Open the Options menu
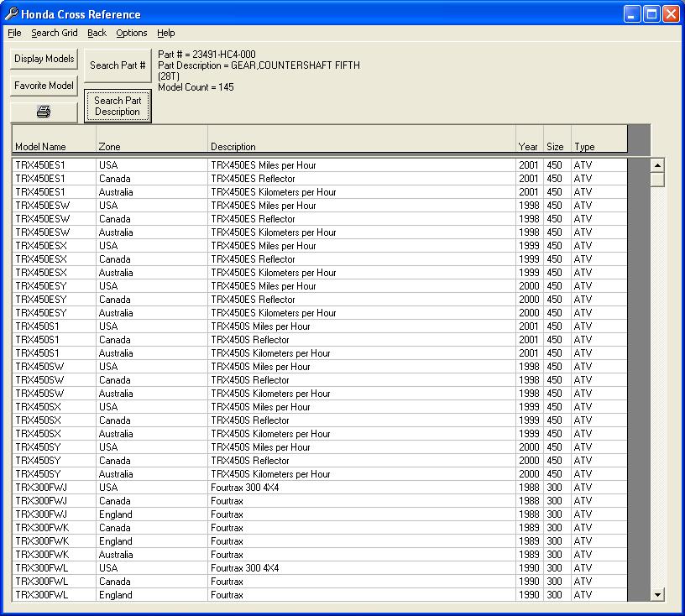Viewport: 685px width, 616px height. click(131, 34)
